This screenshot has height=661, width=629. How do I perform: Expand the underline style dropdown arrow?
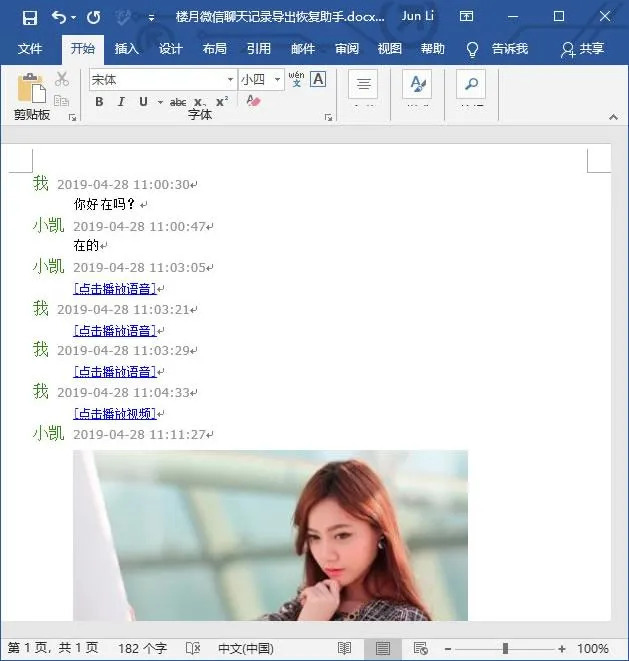click(x=160, y=102)
